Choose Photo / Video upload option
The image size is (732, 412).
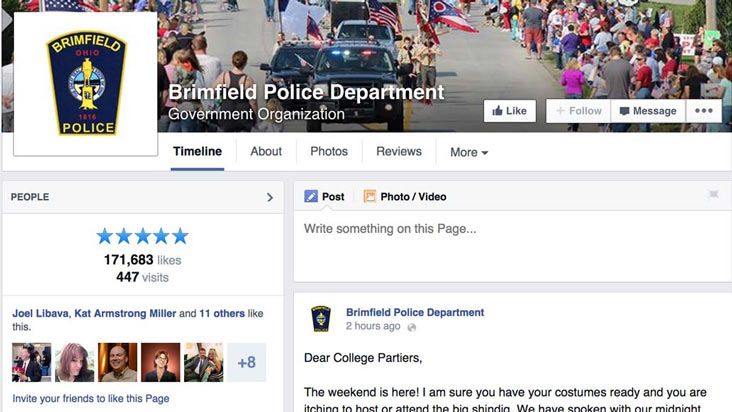[x=405, y=196]
